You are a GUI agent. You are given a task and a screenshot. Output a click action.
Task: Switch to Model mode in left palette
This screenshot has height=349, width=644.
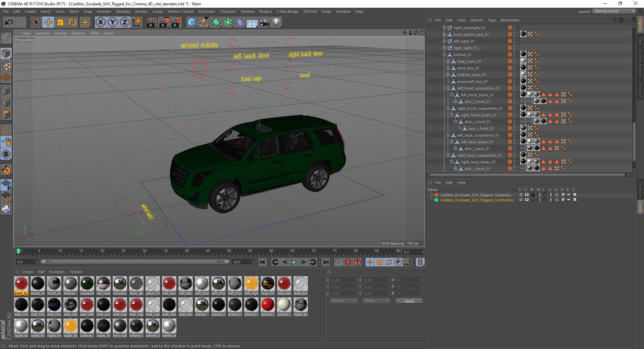pyautogui.click(x=6, y=53)
